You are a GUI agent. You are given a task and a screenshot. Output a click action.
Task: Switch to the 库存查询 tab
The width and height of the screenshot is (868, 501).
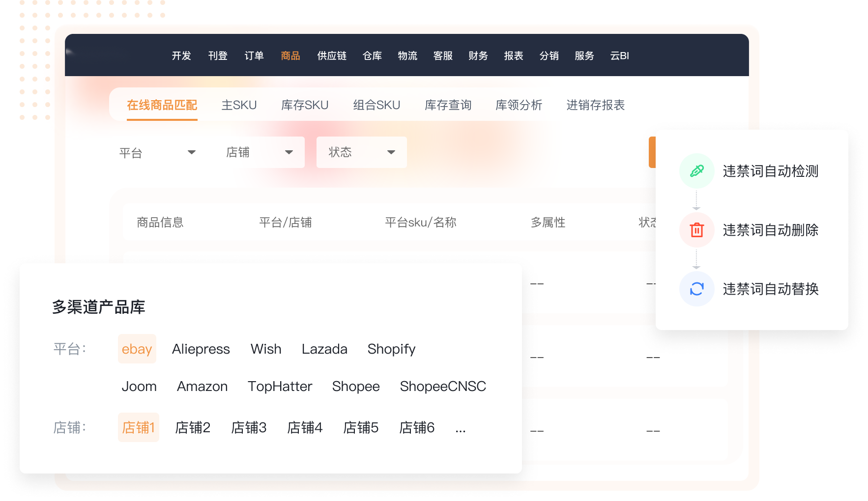point(448,105)
